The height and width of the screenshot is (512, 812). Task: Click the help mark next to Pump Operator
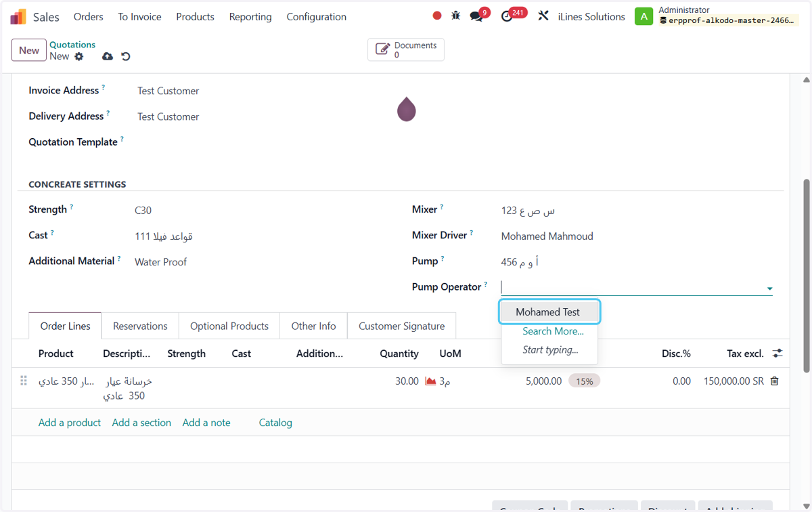click(486, 284)
